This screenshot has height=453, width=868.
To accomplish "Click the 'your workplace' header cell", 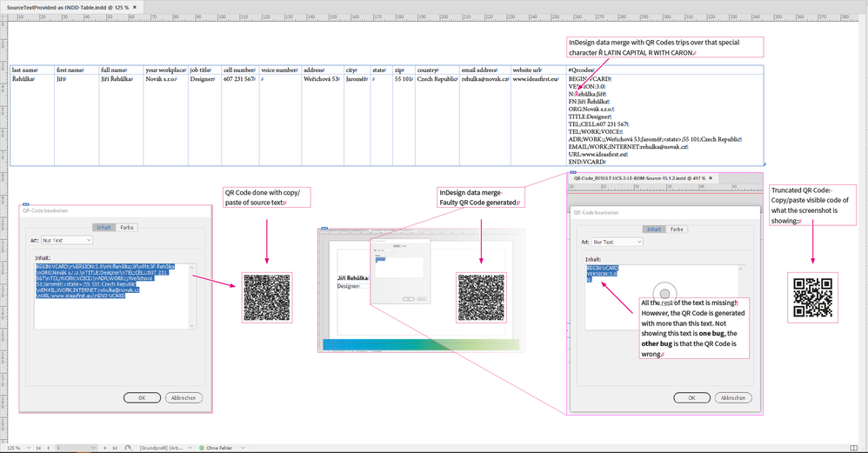I will pos(165,70).
